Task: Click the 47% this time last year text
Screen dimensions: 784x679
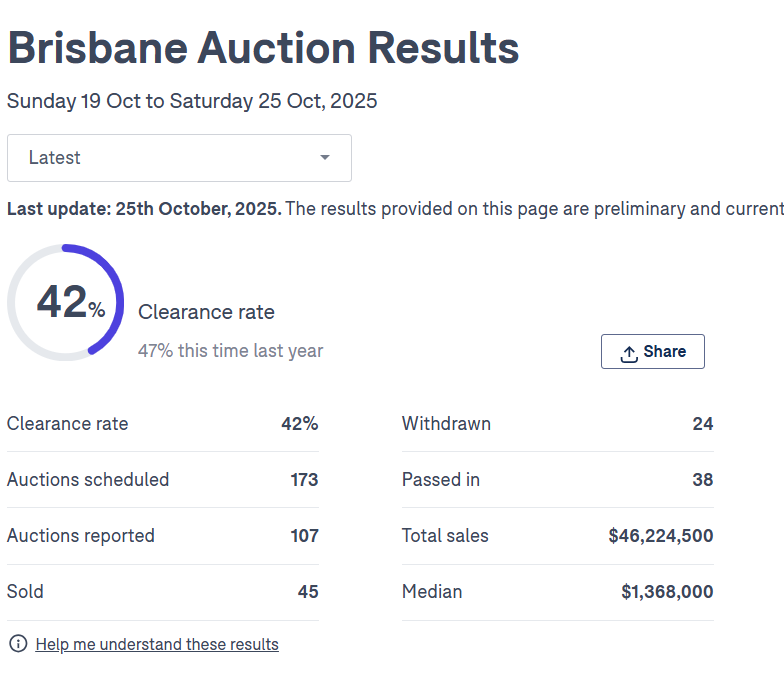Action: tap(230, 351)
